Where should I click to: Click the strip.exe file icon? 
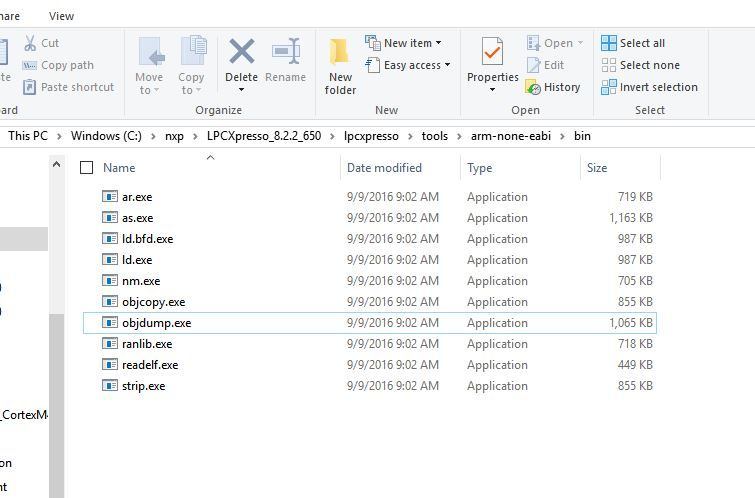[x=110, y=386]
